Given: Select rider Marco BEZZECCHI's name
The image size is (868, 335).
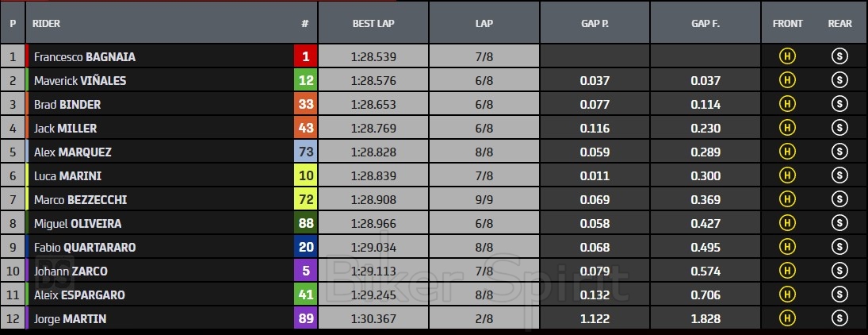Looking at the screenshot, I should (80, 200).
